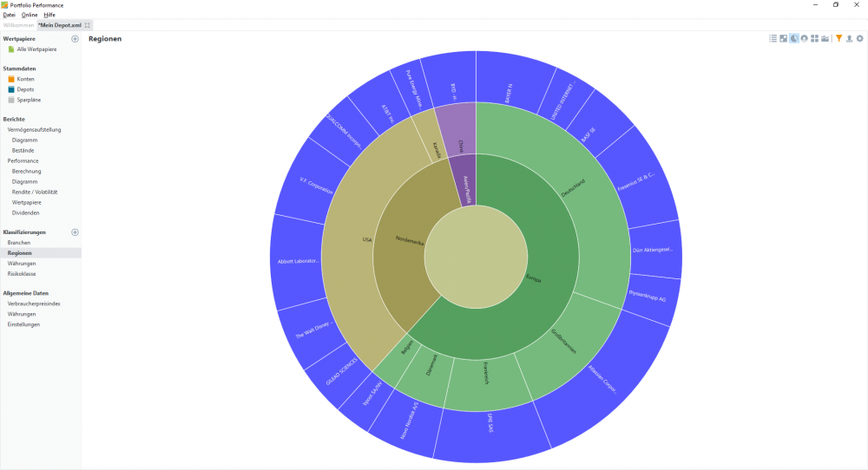The image size is (868, 470).
Task: Select the donut chart view icon
Action: pyautogui.click(x=805, y=39)
